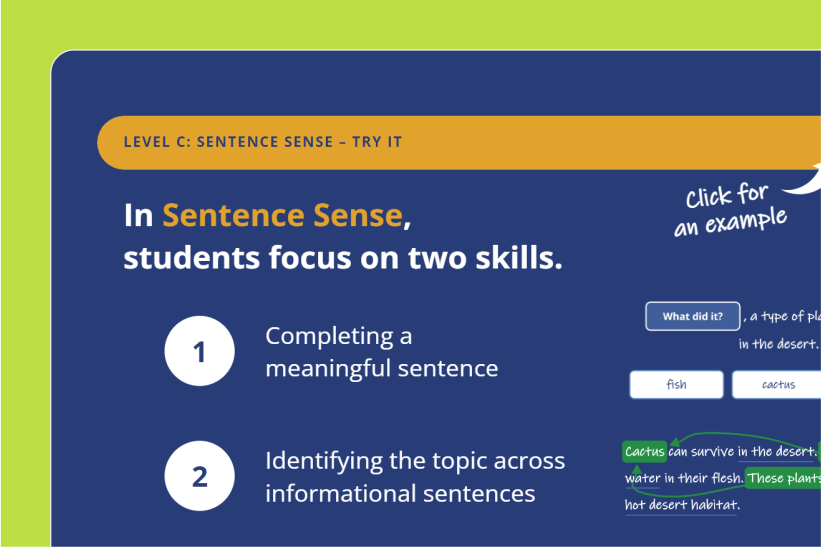
Task: Click the 'in the desert.' text below the prompt
Action: [x=778, y=344]
